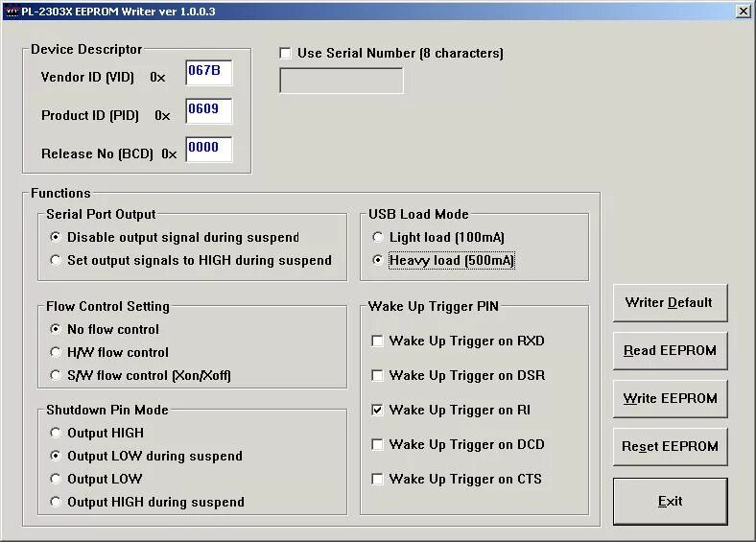This screenshot has width=756, height=542.
Task: Click the USB Load Mode group title
Action: click(x=418, y=214)
